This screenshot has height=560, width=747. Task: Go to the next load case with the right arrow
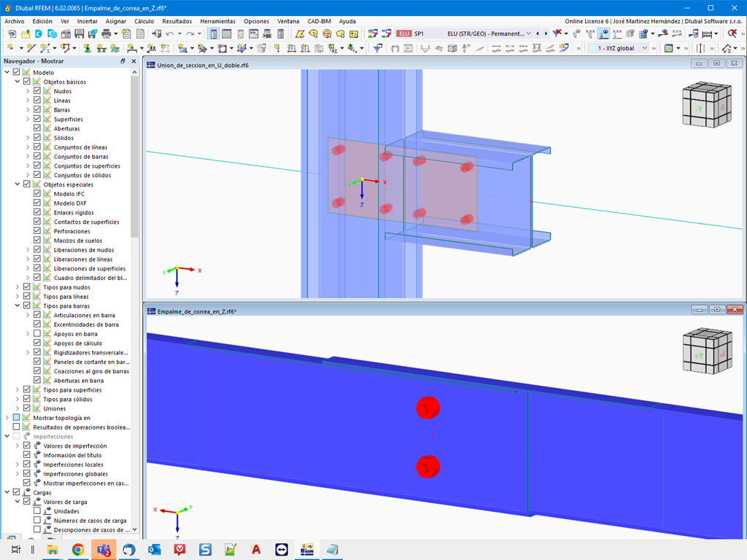(x=546, y=34)
